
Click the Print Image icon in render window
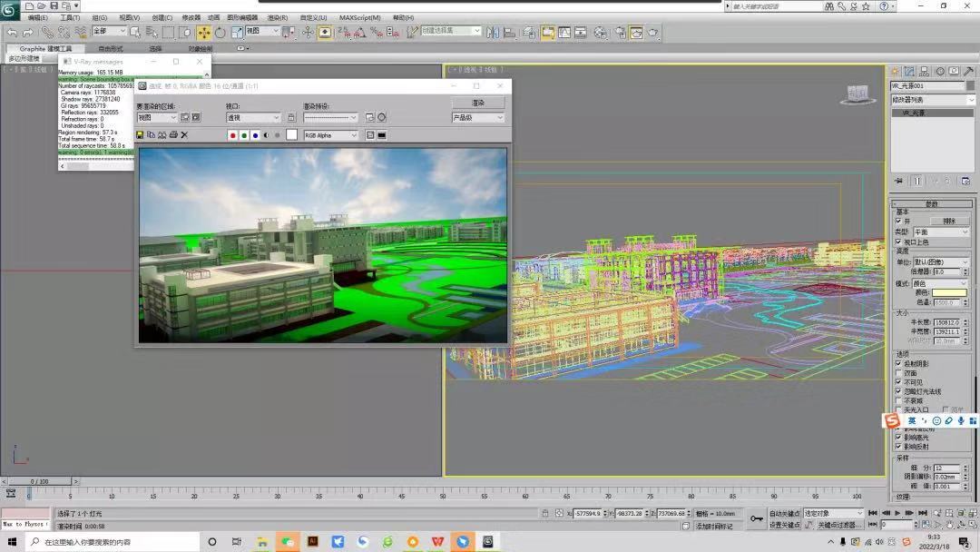click(172, 134)
